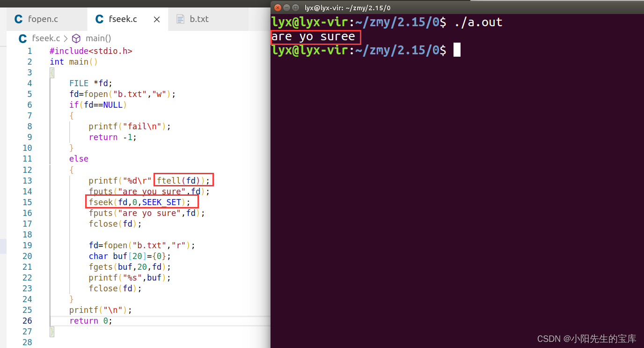Screen dimensions: 644x348
Task: Click the terminal title lyx@lyx-vir: ~/zmy/2.15/0
Action: (347, 7)
